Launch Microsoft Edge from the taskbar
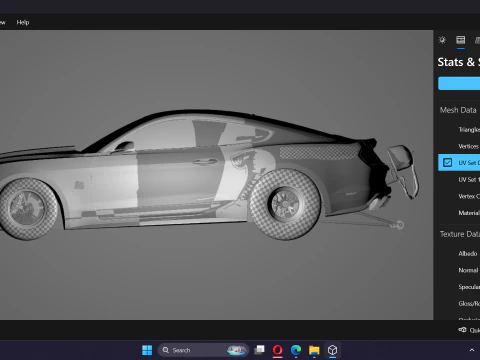480x360 pixels. tap(296, 350)
